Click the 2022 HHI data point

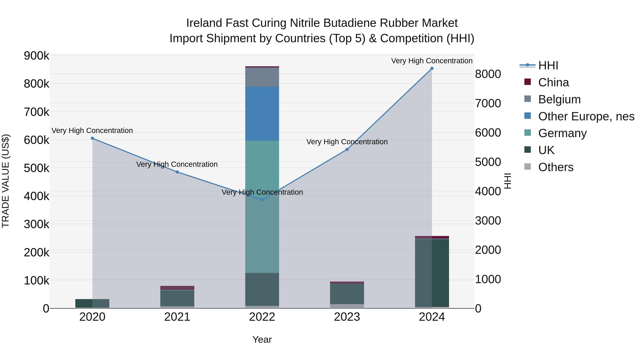pos(262,200)
